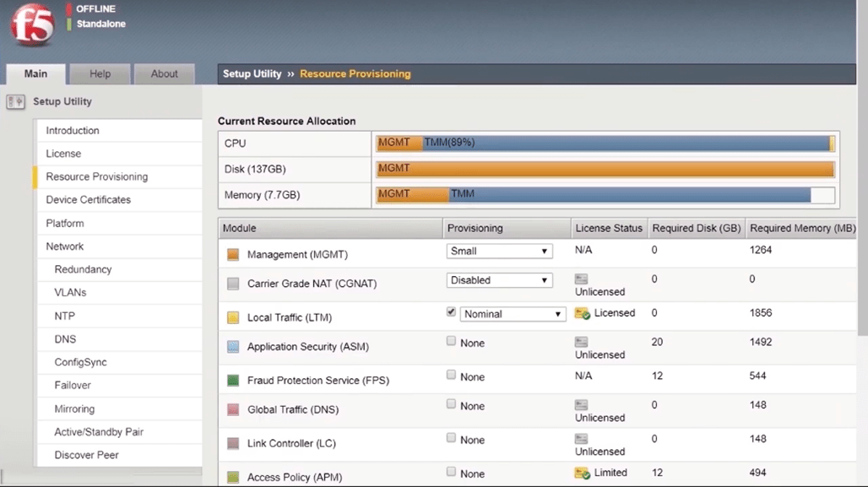Open the Small dropdown for Management (MGMT)
Screen dimensions: 868x487
(x=499, y=251)
